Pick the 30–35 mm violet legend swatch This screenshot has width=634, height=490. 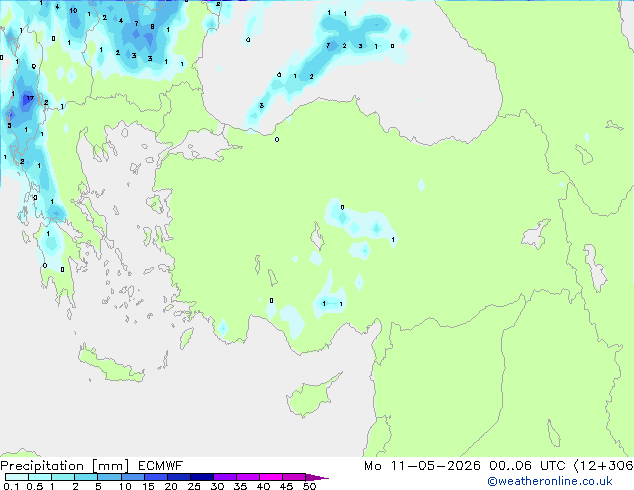[225, 477]
